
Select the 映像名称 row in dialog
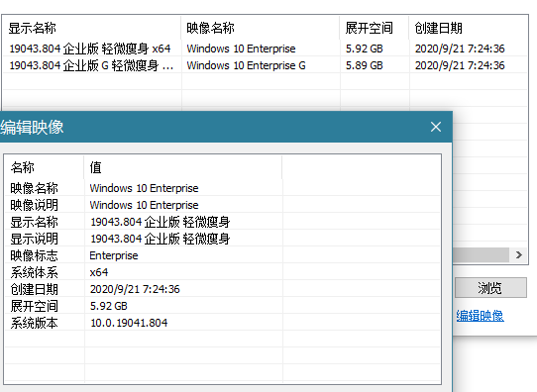tap(223, 188)
